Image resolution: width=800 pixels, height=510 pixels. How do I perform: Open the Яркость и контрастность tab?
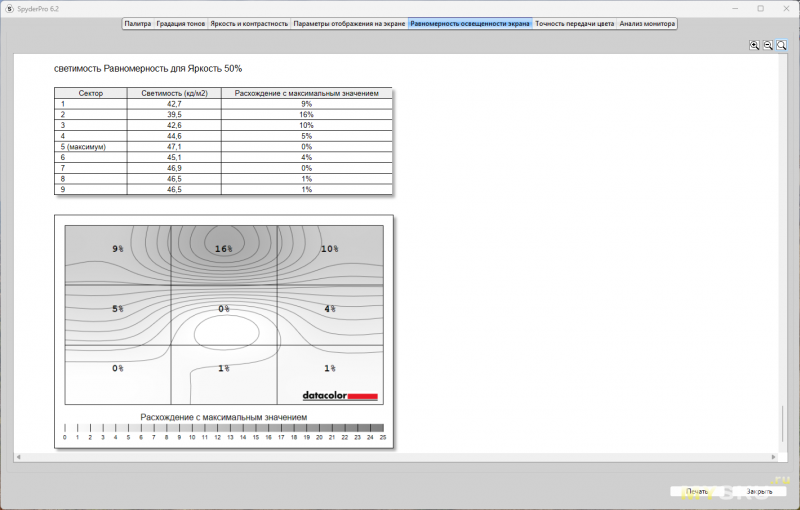point(249,22)
